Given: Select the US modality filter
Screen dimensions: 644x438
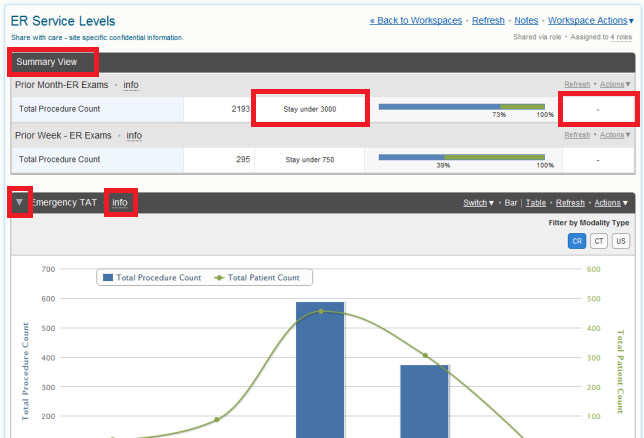Looking at the screenshot, I should point(621,241).
